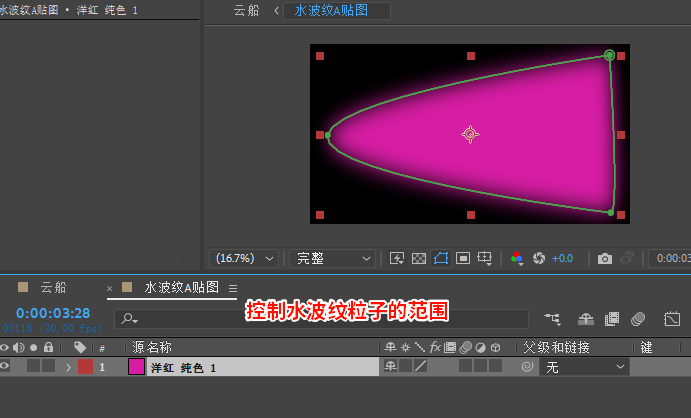
Task: Click the quality slash column header
Action: (420, 348)
